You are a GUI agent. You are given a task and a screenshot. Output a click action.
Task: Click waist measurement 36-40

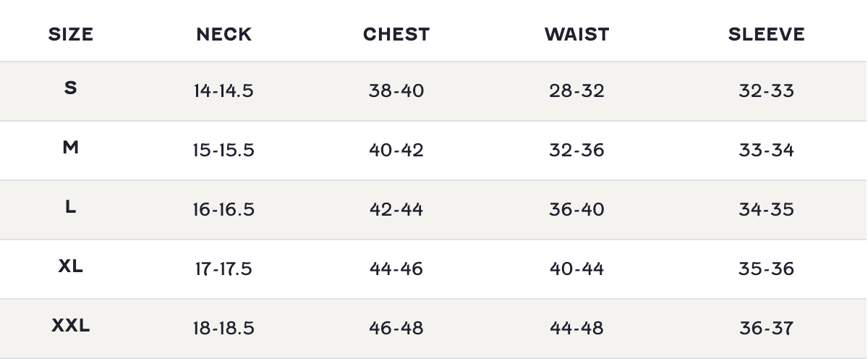coord(576,210)
